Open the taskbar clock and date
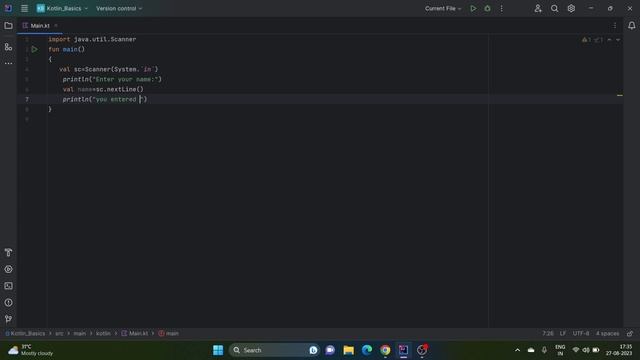The width and height of the screenshot is (640, 360). click(x=619, y=350)
